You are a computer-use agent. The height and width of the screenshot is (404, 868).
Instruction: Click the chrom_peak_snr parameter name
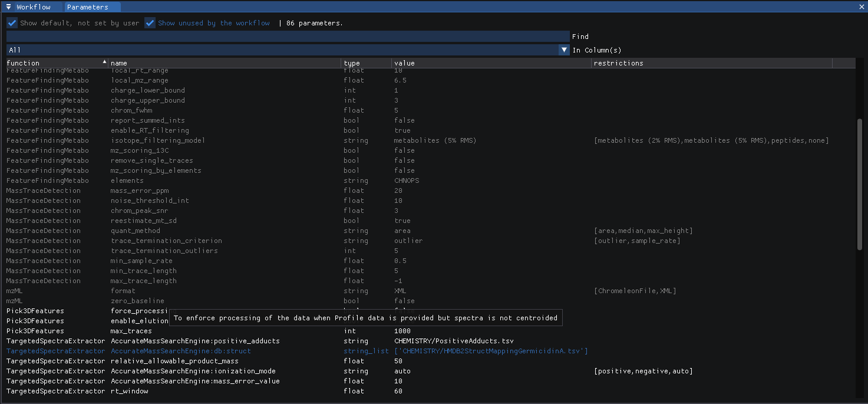click(x=139, y=211)
